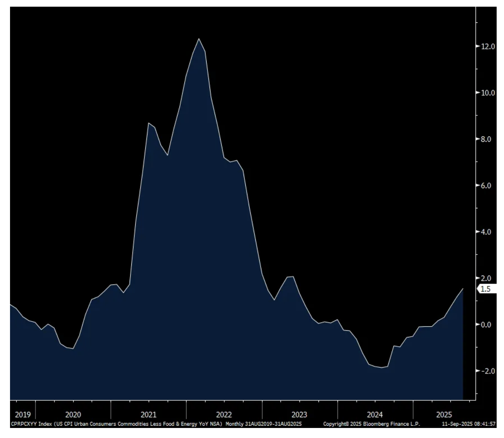Select the 2019 year on time axis
Image resolution: width=504 pixels, height=438 pixels.
(23, 415)
